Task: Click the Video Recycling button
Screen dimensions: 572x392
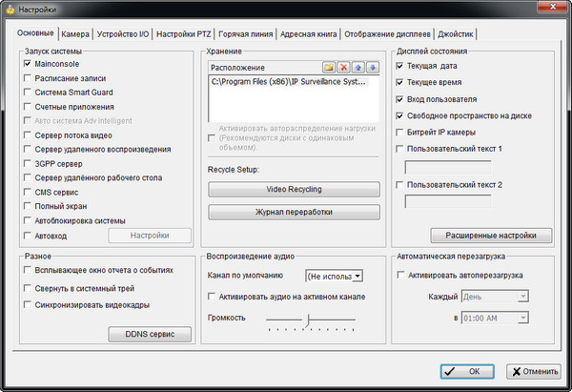Action: click(294, 189)
